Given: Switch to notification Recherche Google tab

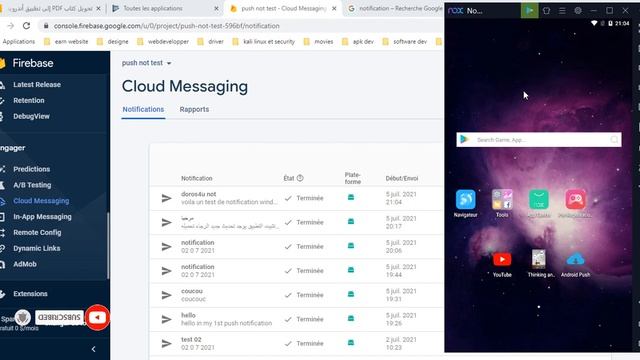Looking at the screenshot, I should coord(394,8).
